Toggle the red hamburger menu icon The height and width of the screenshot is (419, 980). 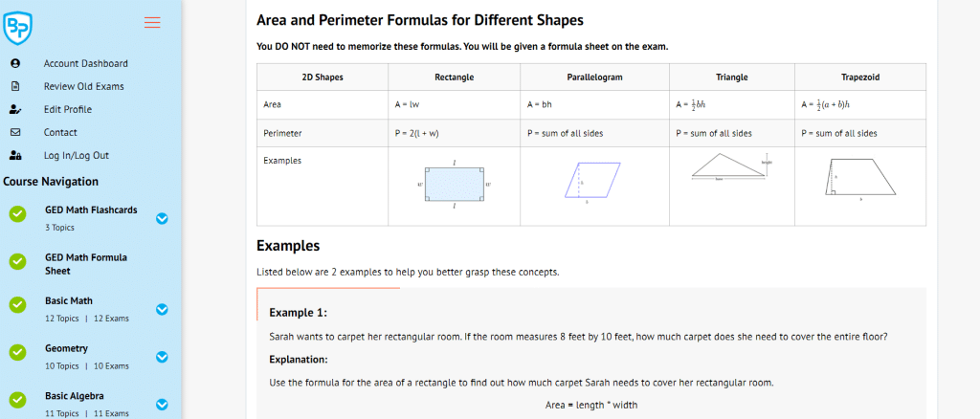coord(151,23)
